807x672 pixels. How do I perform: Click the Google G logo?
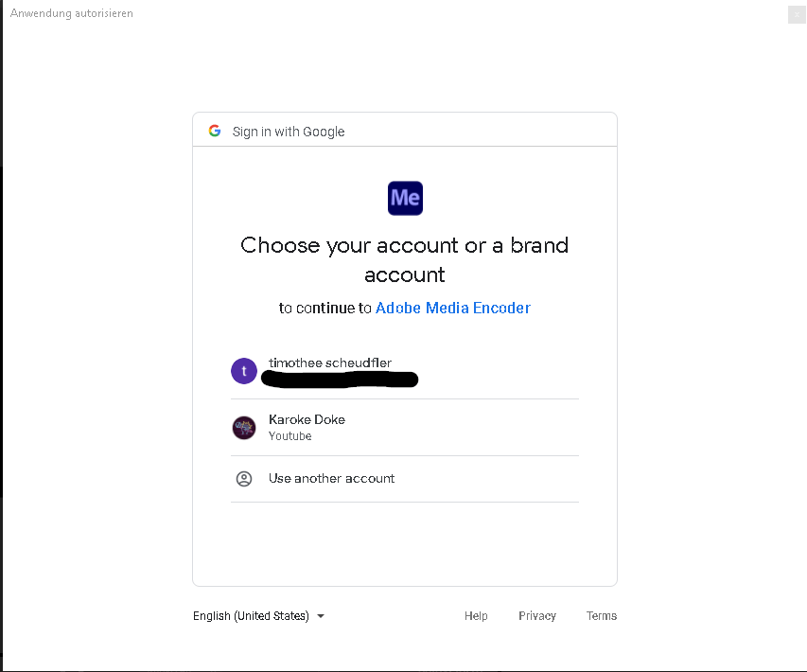click(215, 132)
